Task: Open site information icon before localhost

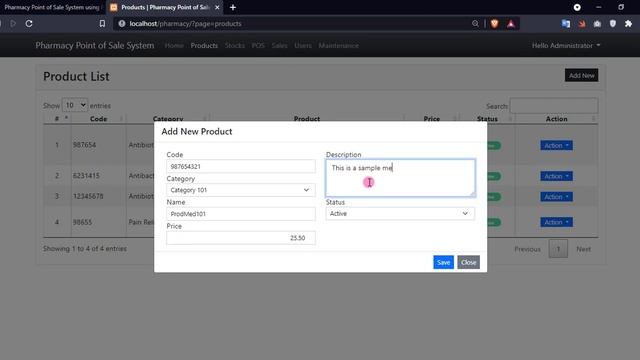Action: click(122, 24)
